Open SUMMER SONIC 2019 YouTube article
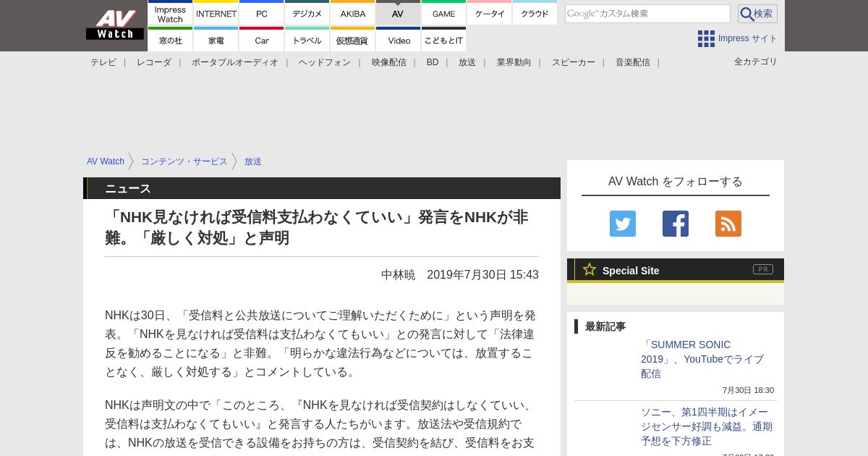This screenshot has height=456, width=868. coord(702,359)
